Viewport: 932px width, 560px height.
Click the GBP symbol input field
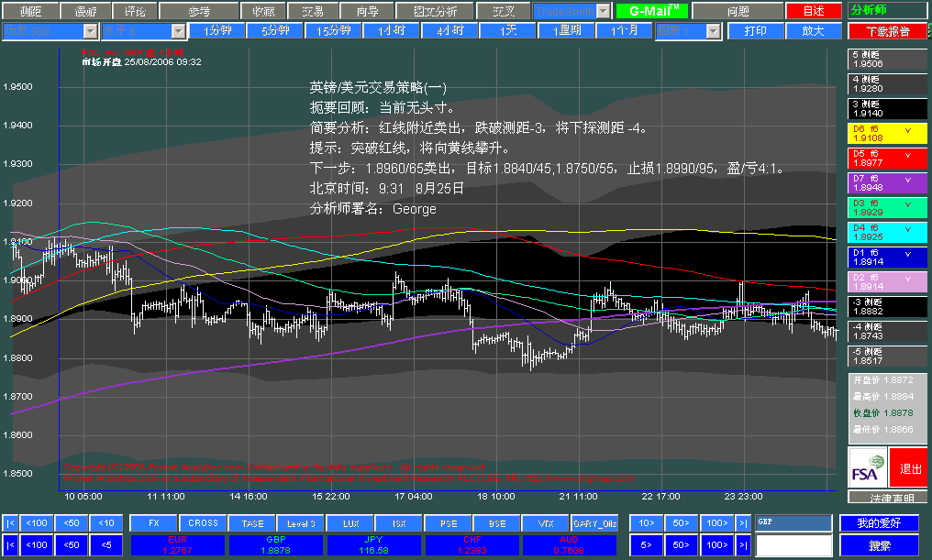794,522
